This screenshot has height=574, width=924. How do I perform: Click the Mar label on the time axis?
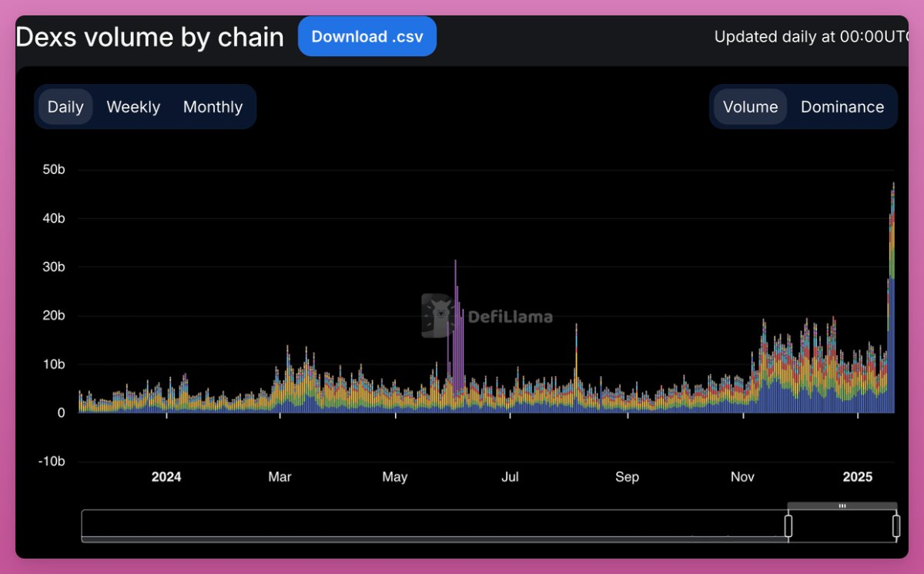[x=280, y=477]
